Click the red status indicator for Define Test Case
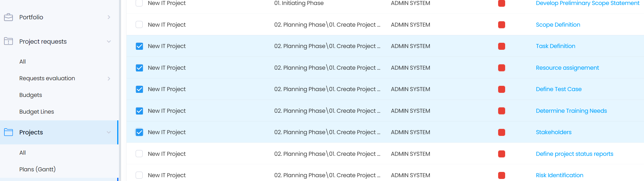The height and width of the screenshot is (181, 644). [502, 89]
